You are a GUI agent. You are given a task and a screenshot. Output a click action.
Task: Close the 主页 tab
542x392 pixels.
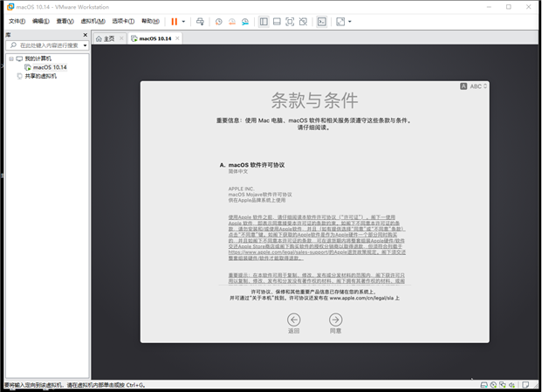point(121,38)
